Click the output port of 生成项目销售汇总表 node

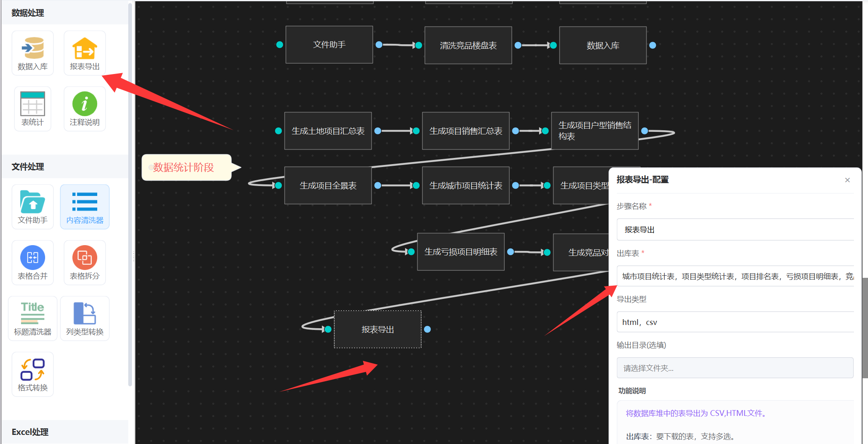(x=516, y=131)
